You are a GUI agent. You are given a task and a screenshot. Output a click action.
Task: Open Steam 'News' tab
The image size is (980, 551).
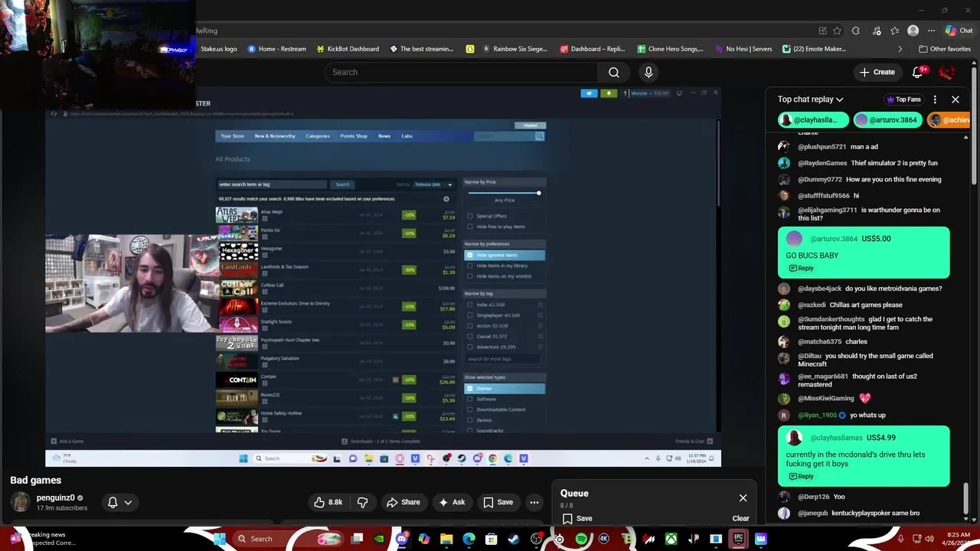(384, 136)
